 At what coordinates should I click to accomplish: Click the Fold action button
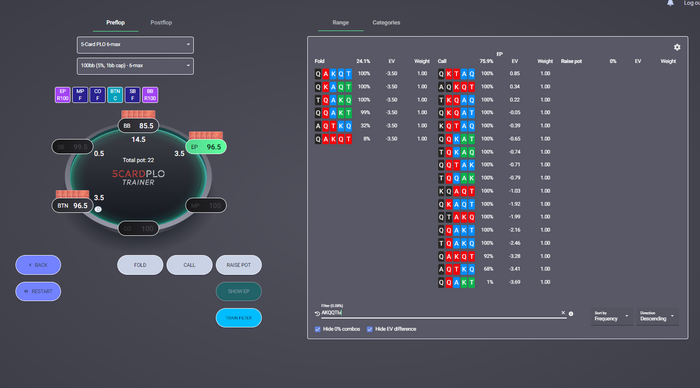click(x=140, y=265)
